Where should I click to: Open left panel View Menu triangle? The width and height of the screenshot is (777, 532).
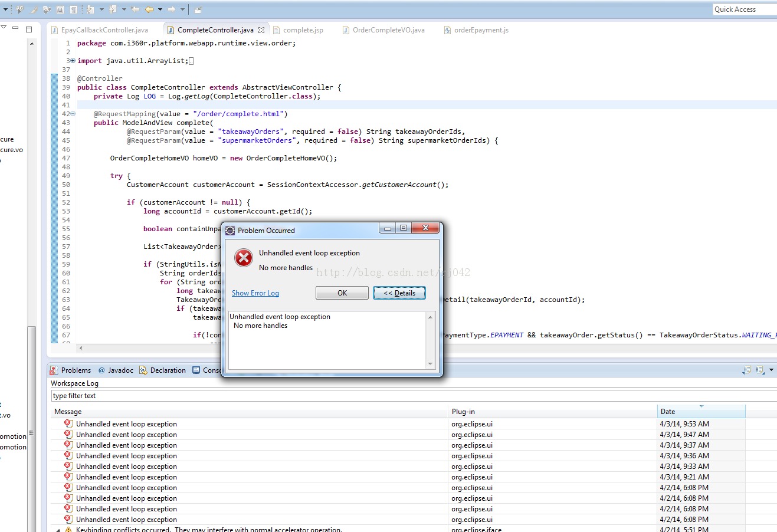point(4,28)
